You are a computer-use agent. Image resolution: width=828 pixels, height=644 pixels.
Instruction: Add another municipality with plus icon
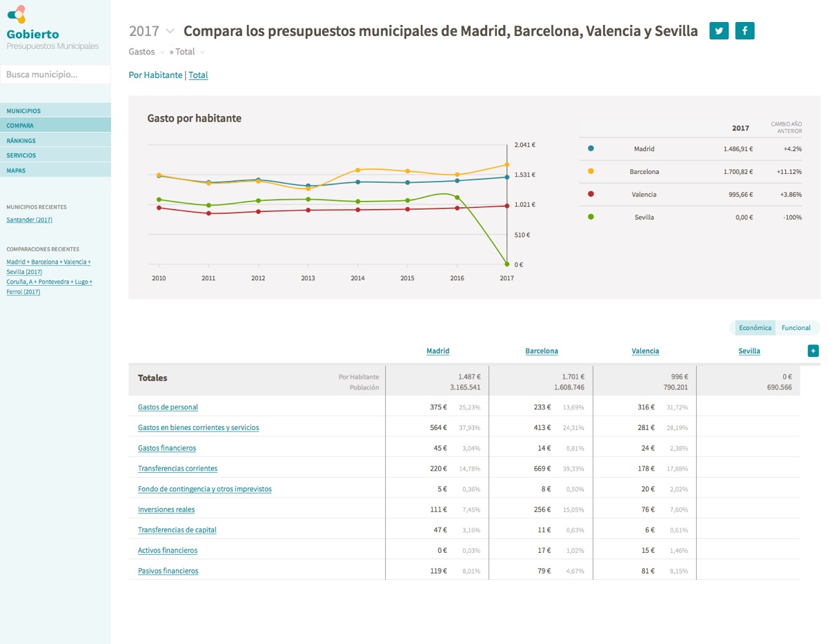pos(813,351)
